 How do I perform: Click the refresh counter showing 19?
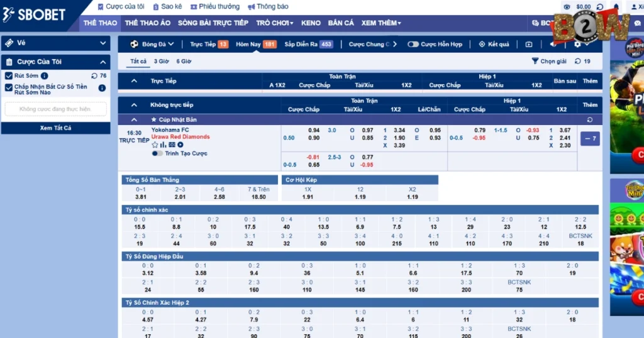583,61
